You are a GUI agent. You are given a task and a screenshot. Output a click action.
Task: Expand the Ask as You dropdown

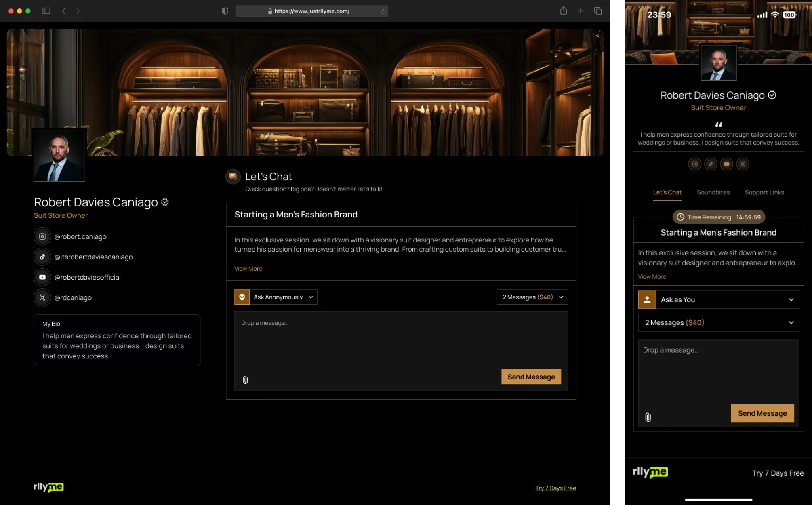(x=718, y=300)
